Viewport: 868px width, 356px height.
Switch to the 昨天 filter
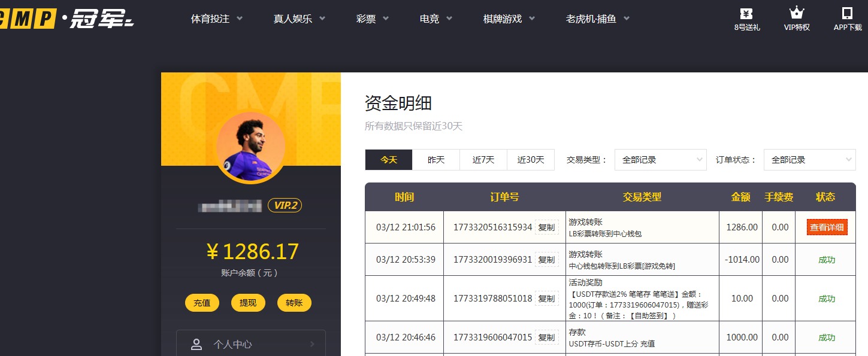point(435,160)
